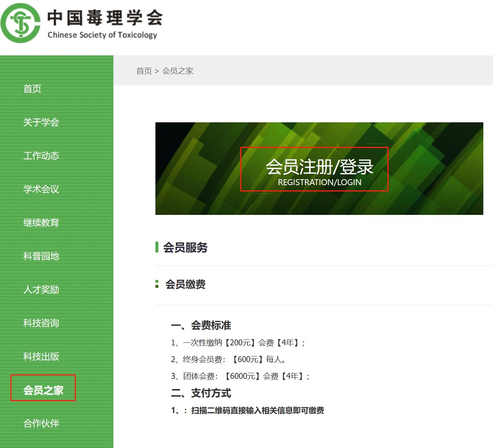Click the 会员服务 section heading
The width and height of the screenshot is (493, 448).
pyautogui.click(x=185, y=248)
